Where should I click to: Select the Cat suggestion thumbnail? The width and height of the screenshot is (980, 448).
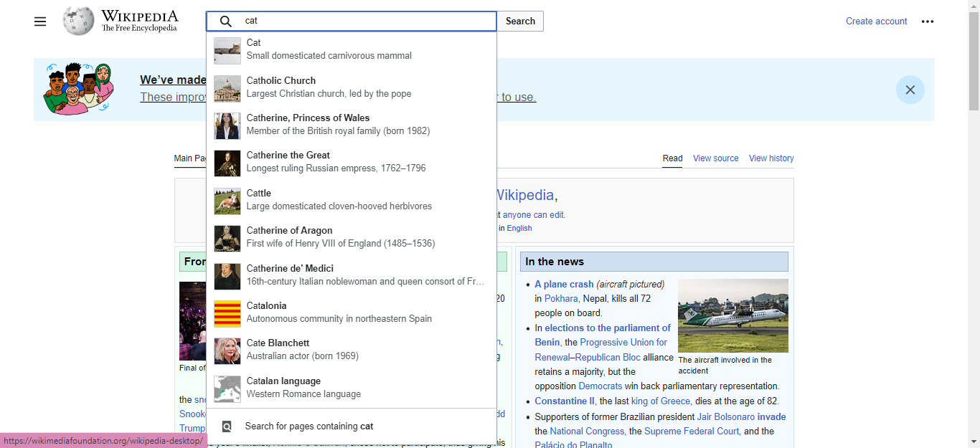(x=227, y=49)
